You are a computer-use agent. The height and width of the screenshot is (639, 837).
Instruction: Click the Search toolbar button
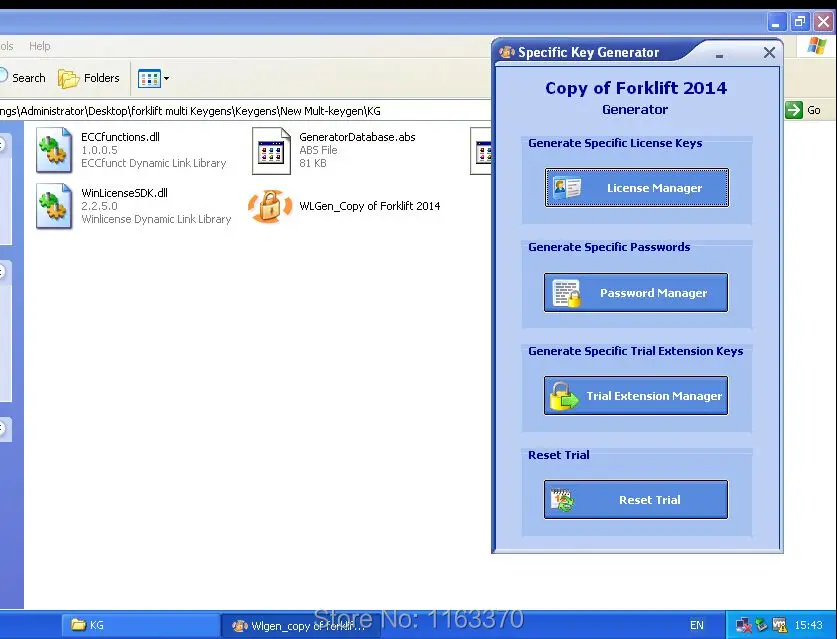click(x=22, y=78)
